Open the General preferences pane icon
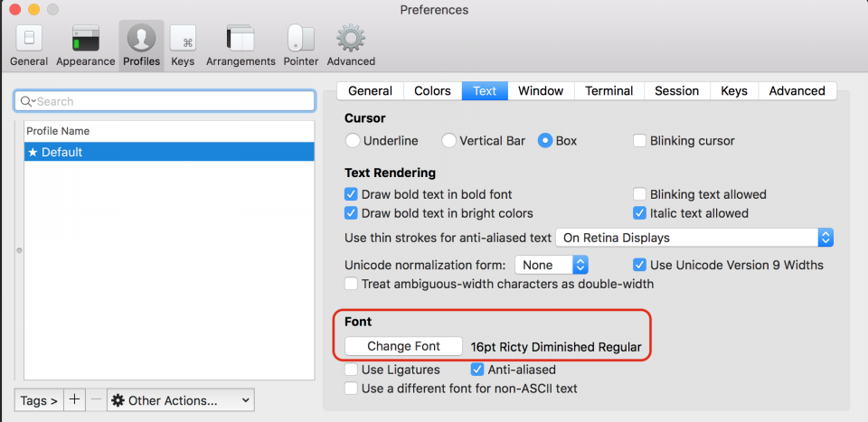This screenshot has height=422, width=868. 29,39
